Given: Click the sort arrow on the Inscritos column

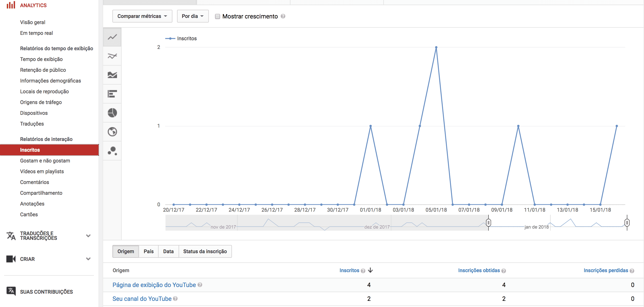Looking at the screenshot, I should (370, 270).
